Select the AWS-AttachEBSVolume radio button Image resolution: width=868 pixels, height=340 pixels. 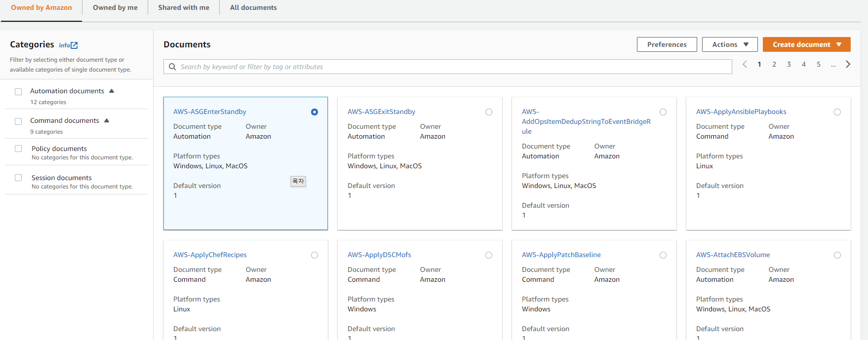pyautogui.click(x=837, y=255)
